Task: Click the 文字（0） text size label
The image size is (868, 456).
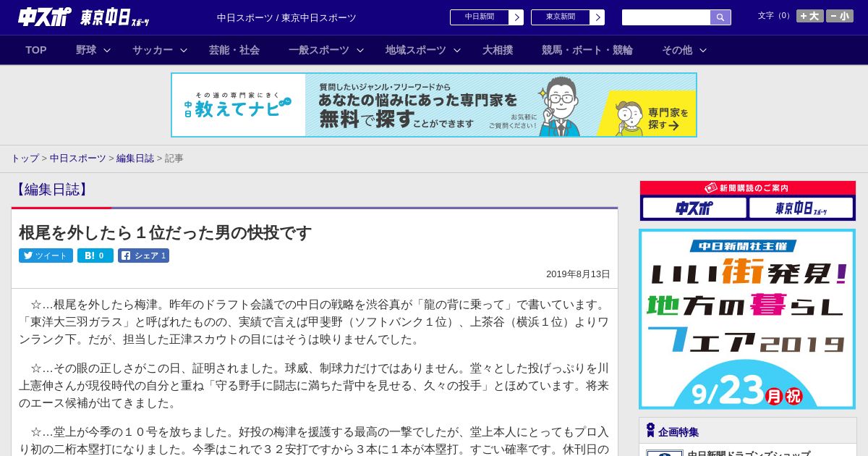Action: pyautogui.click(x=775, y=16)
